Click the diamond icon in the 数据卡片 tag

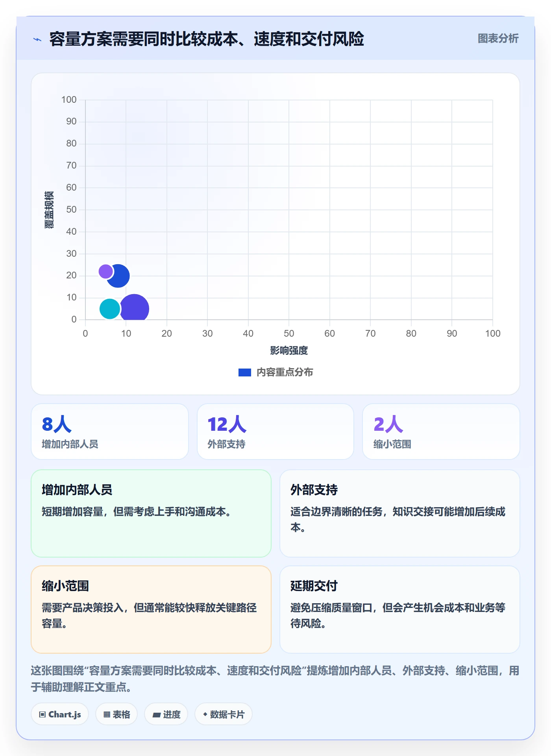205,714
